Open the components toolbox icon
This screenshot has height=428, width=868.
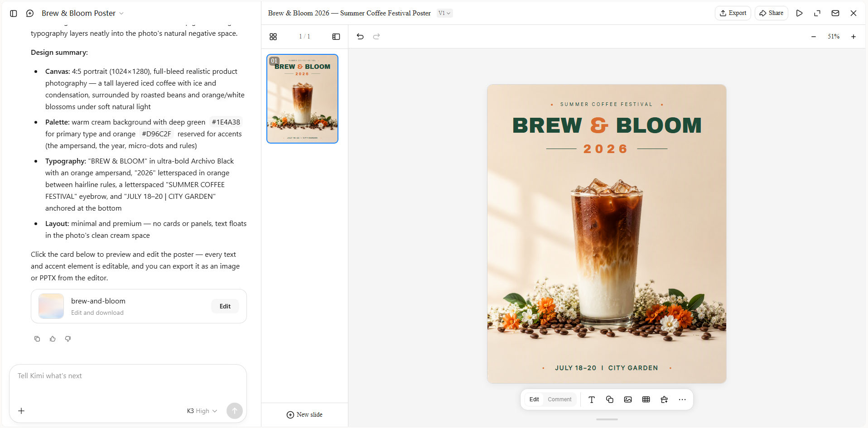664,399
